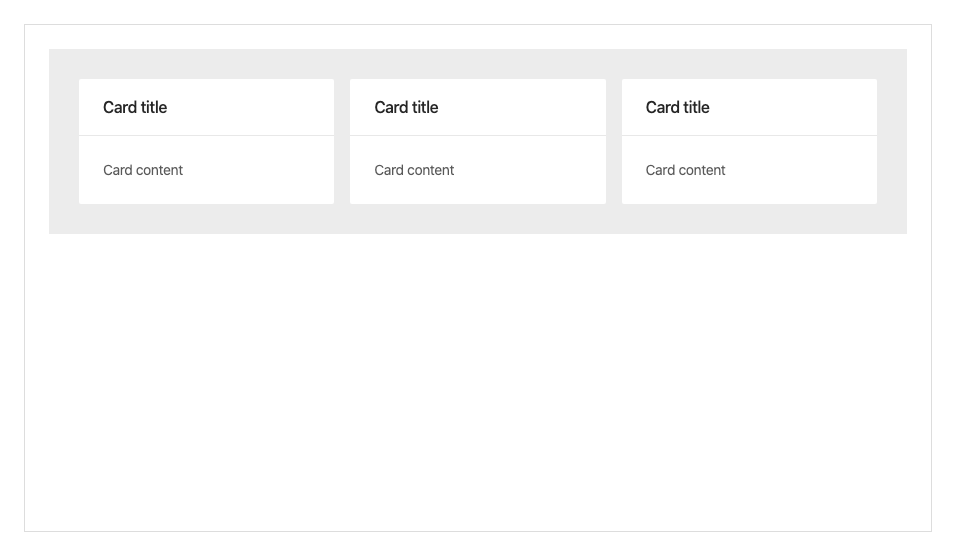Click the gray strip below the three cards
This screenshot has height=556, width=956.
pos(477,219)
